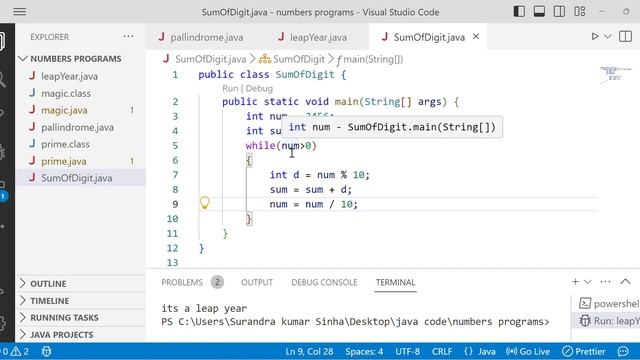Change line endings via CRLF item
Image resolution: width=640 pixels, height=360 pixels.
click(442, 351)
